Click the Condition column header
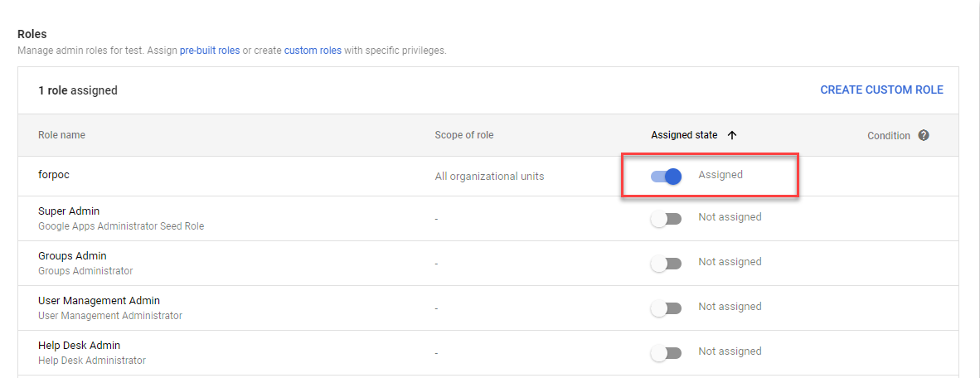This screenshot has width=980, height=378. click(x=889, y=135)
